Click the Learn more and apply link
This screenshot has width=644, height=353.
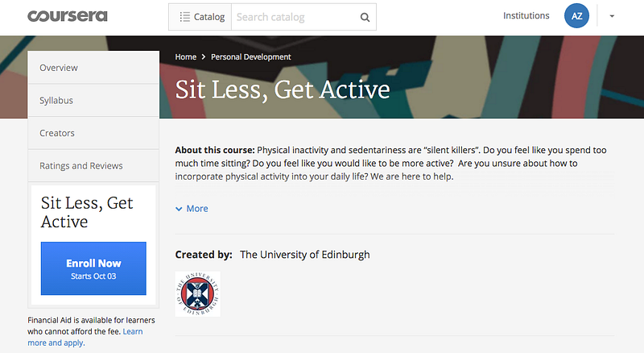(85, 337)
